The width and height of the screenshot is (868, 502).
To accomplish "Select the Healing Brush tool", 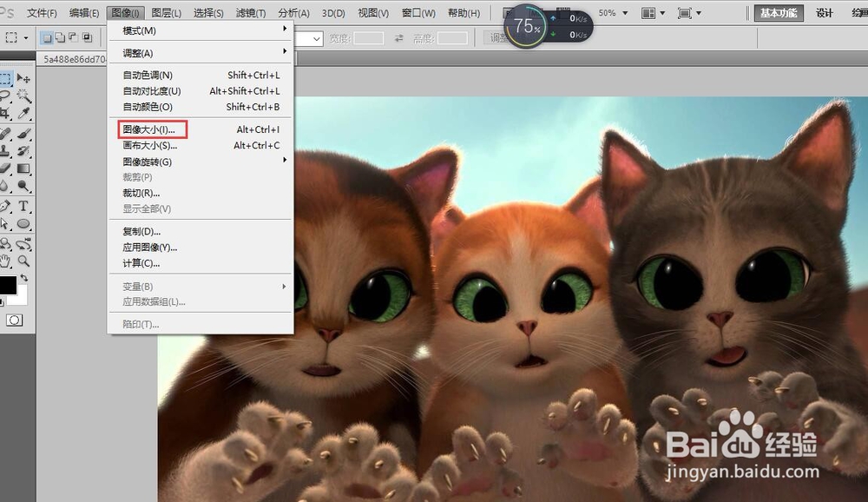I will [5, 134].
